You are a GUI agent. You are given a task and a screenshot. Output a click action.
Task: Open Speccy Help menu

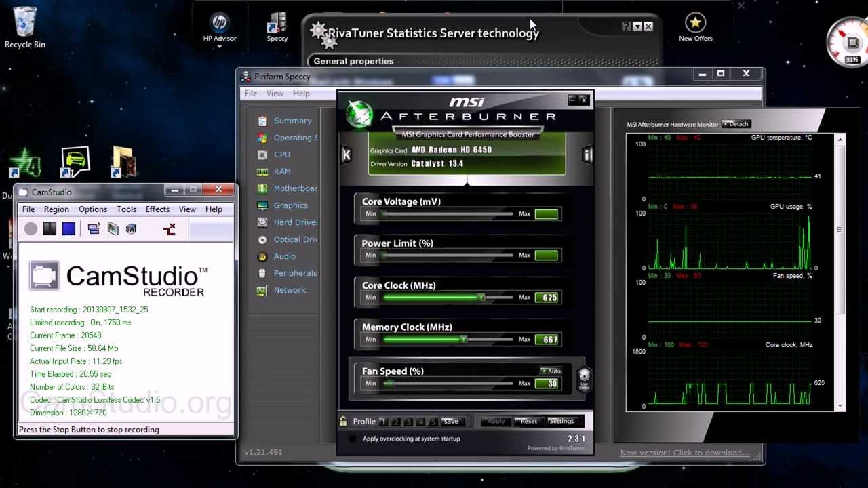[x=301, y=94]
